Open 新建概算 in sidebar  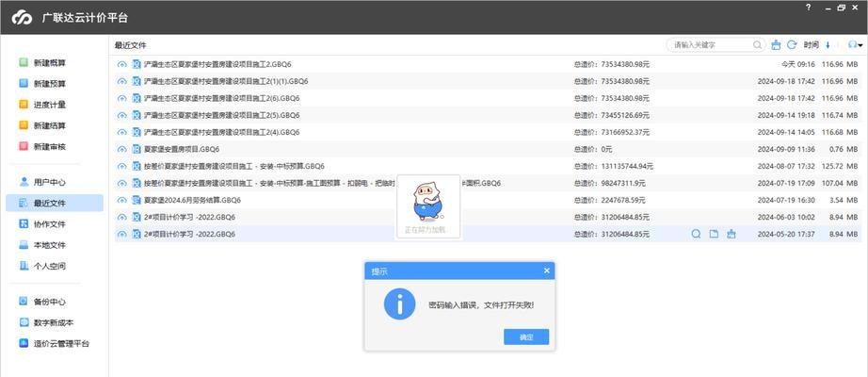42,62
